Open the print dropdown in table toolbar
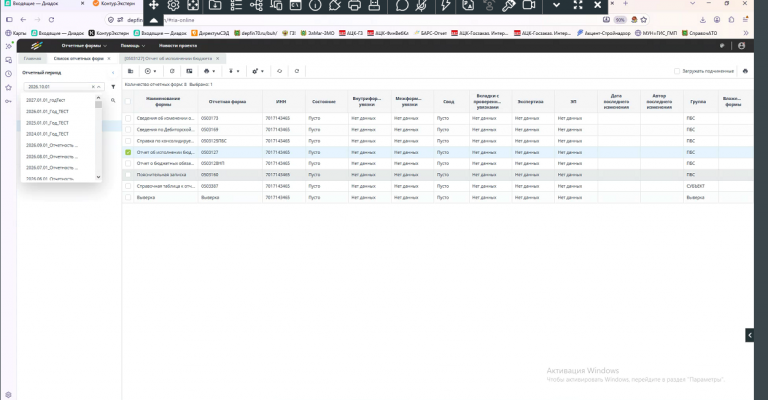Screen dimensions: 768x400 pos(210,71)
